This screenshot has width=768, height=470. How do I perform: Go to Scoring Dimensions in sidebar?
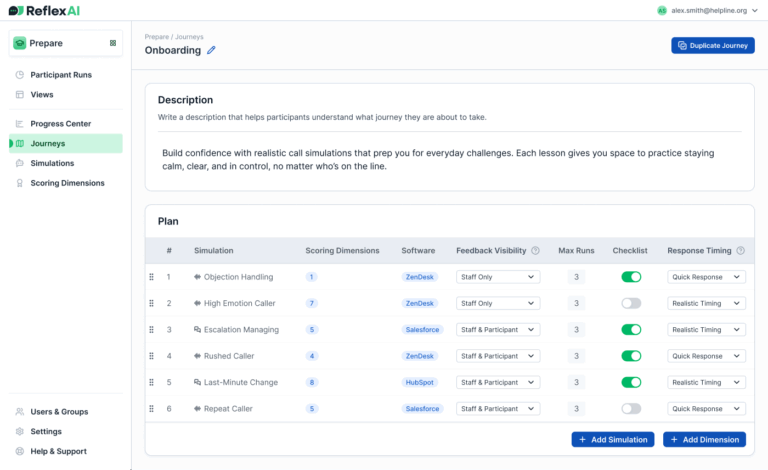[67, 183]
